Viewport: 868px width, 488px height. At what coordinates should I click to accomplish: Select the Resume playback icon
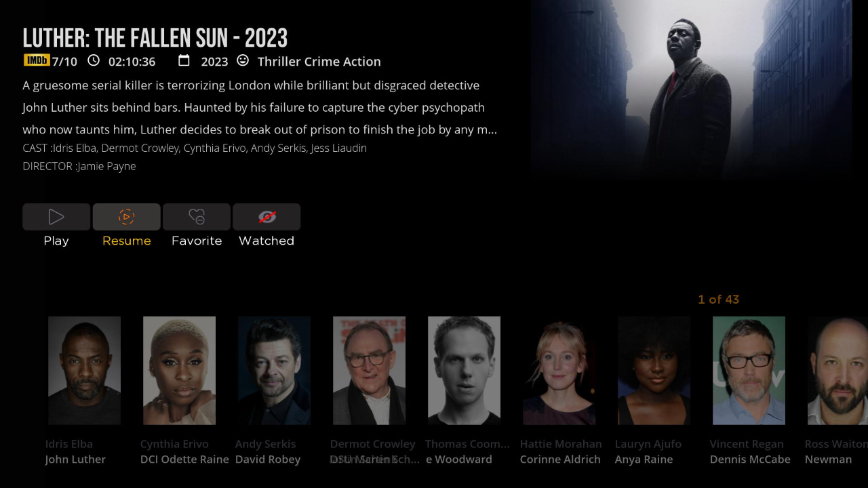[x=127, y=217]
